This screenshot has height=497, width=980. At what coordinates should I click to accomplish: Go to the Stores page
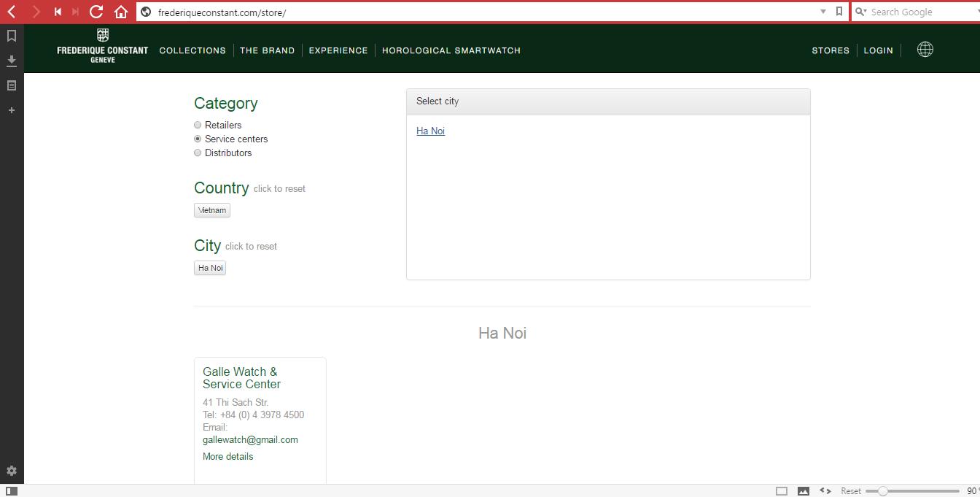tap(831, 50)
